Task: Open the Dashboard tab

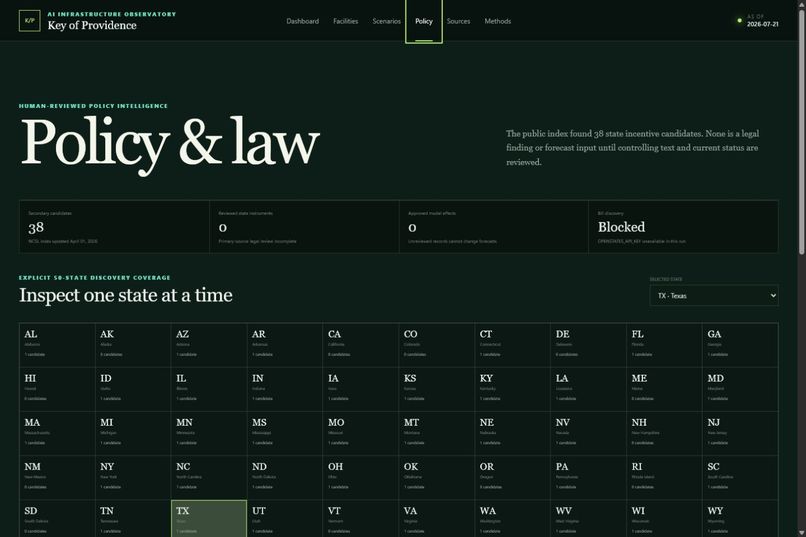Action: (x=302, y=21)
